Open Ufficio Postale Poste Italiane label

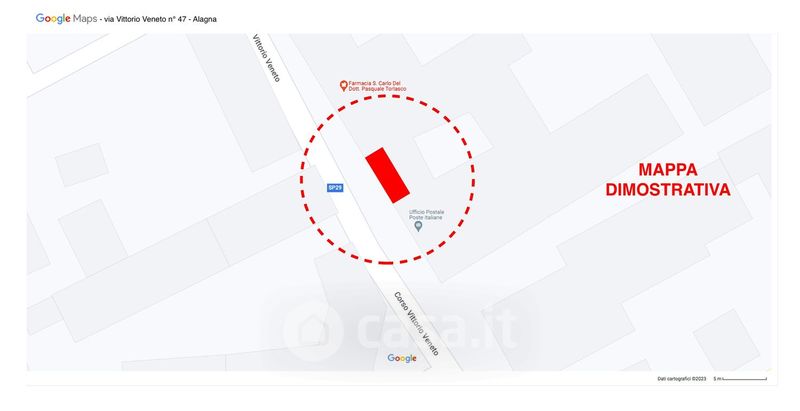(x=427, y=215)
